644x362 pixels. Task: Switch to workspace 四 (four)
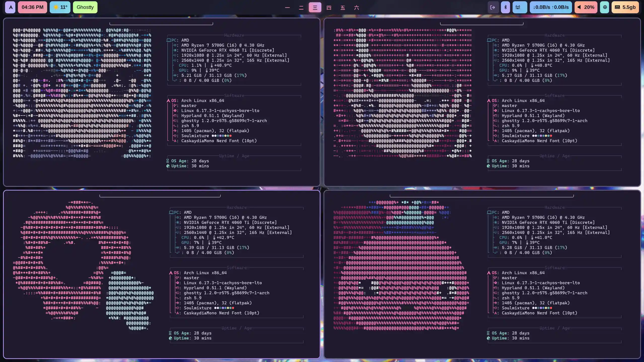(x=329, y=8)
